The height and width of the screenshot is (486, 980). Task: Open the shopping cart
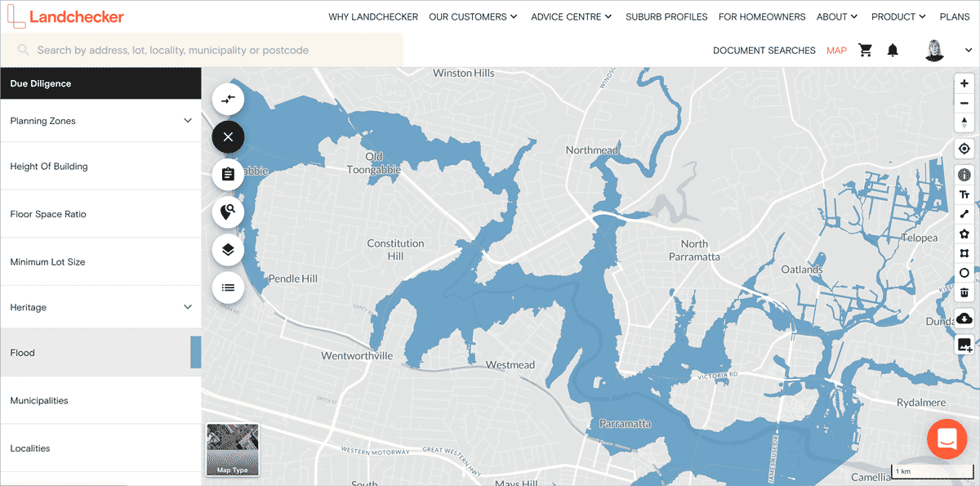866,50
